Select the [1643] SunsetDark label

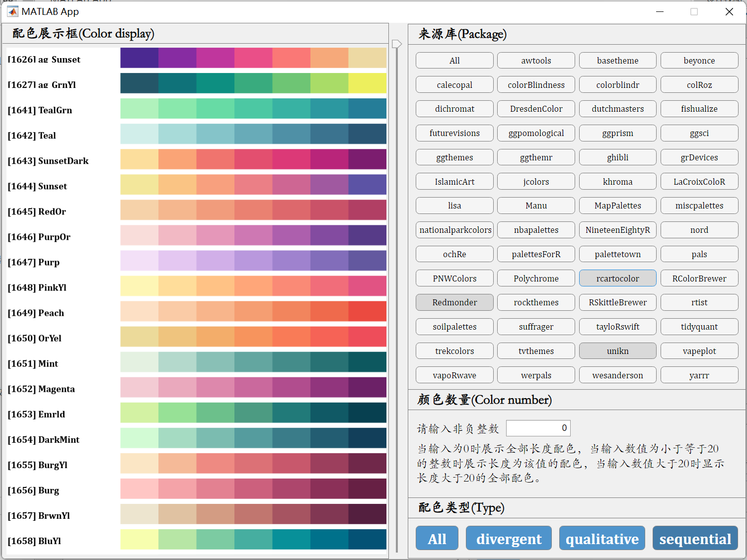pyautogui.click(x=48, y=161)
